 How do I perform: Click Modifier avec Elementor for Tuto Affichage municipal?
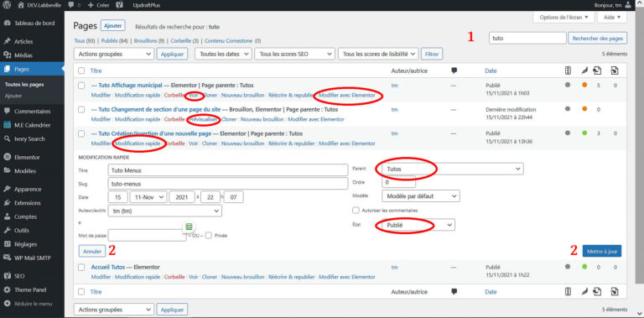tap(347, 95)
